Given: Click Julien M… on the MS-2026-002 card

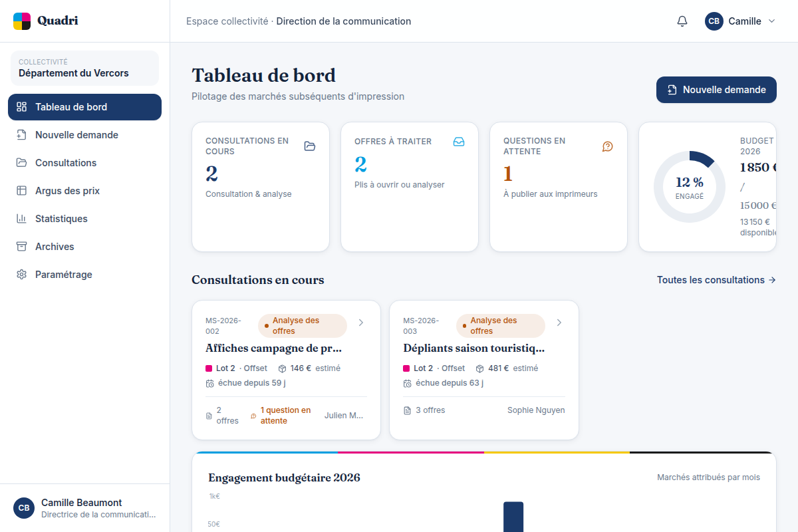Looking at the screenshot, I should (344, 416).
